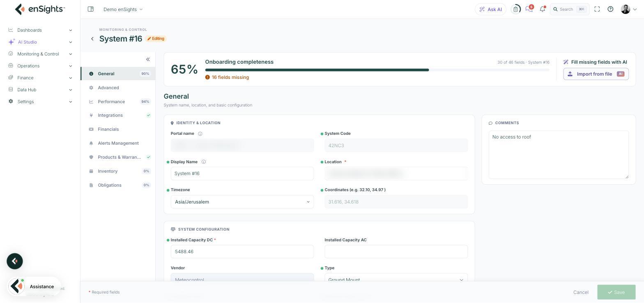
Task: Select the General section tab
Action: [x=118, y=74]
